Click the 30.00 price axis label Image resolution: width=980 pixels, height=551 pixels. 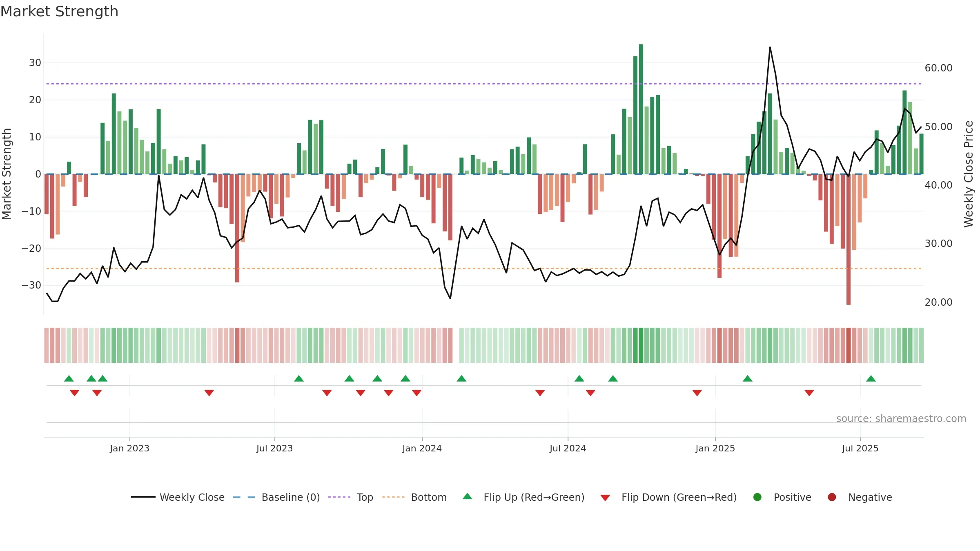coord(938,244)
